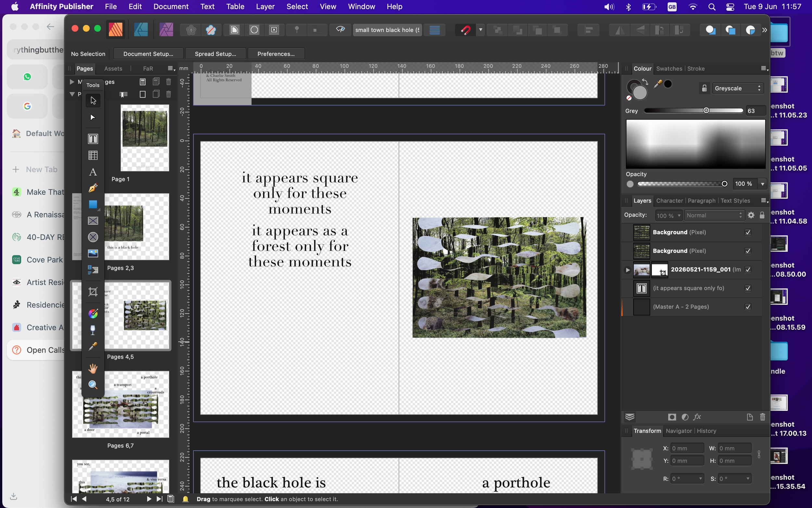Toggle visibility of Master A layer
812x508 pixels.
point(748,307)
